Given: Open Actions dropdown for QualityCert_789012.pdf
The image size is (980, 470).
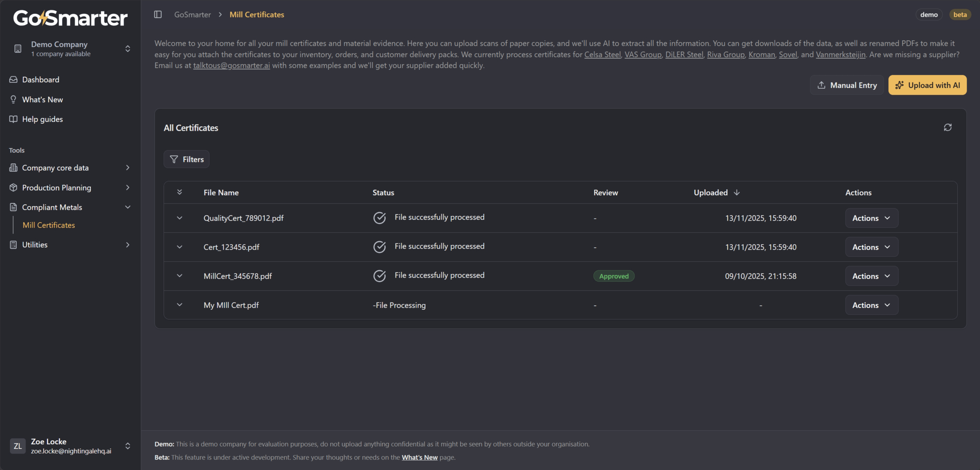Looking at the screenshot, I should coord(871,218).
